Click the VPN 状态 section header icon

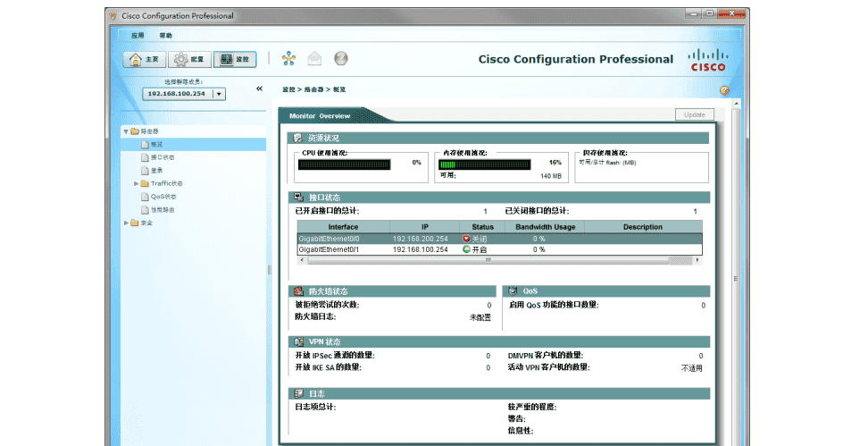299,341
